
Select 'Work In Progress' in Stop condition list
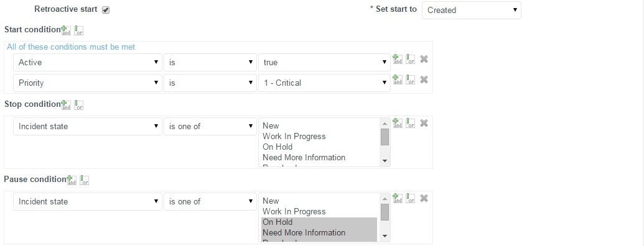294,137
